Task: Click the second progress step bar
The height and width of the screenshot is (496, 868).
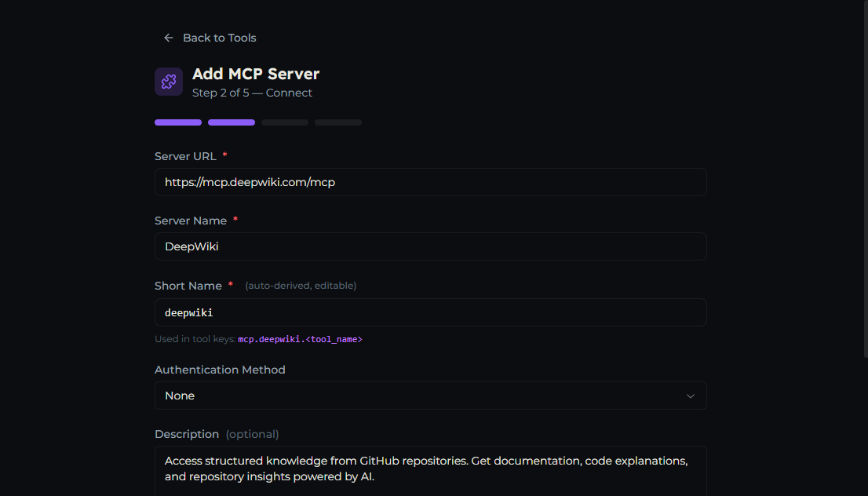Action: tap(232, 122)
